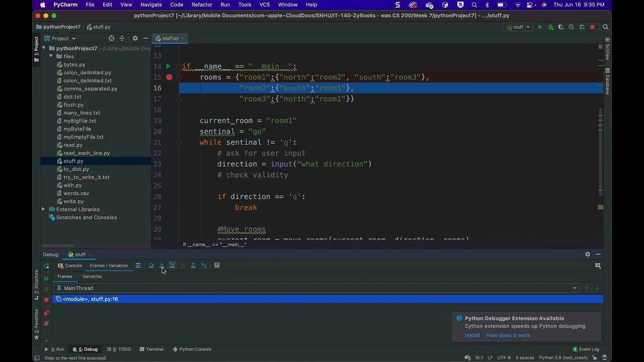Image resolution: width=644 pixels, height=362 pixels.
Task: Click the Install link in the notification
Action: pos(472,335)
